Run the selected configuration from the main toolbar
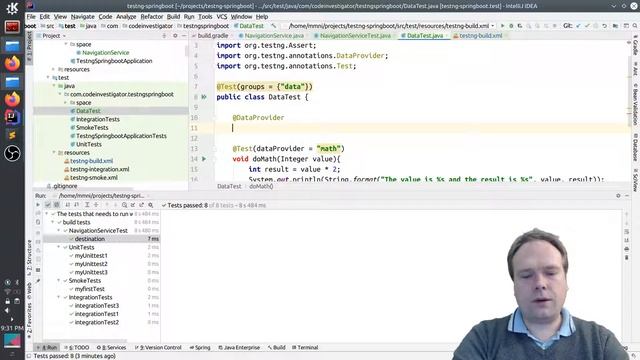Image resolution: width=640 pixels, height=360 pixels. point(502,26)
